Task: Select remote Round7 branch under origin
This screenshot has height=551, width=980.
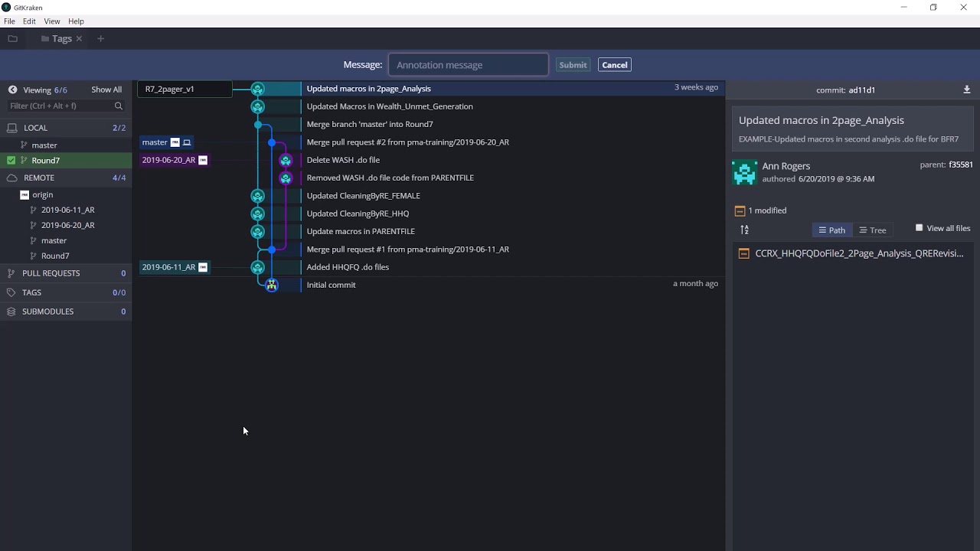Action: pyautogui.click(x=55, y=256)
